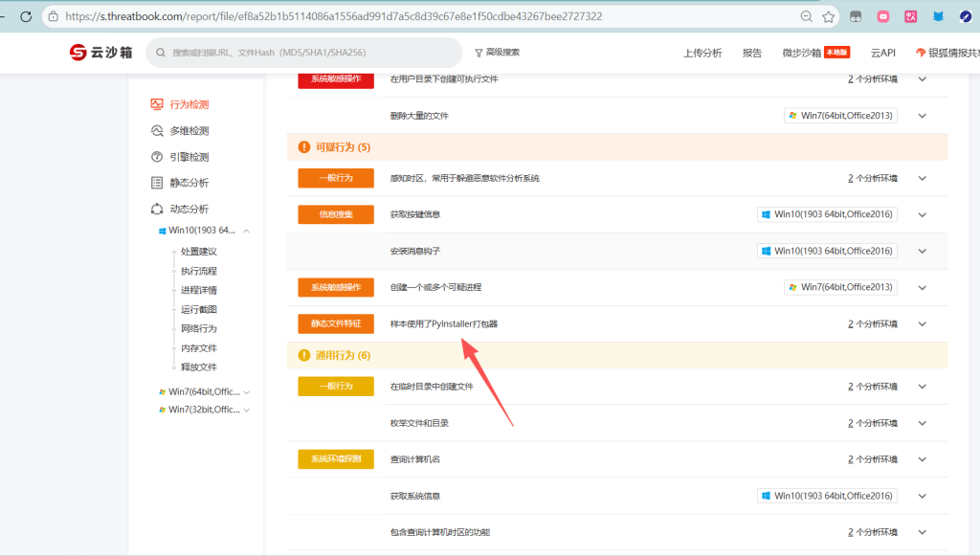Expand the Win7(32bit,Offic... sidebar node
Image resolution: width=980 pixels, height=556 pixels.
point(247,410)
